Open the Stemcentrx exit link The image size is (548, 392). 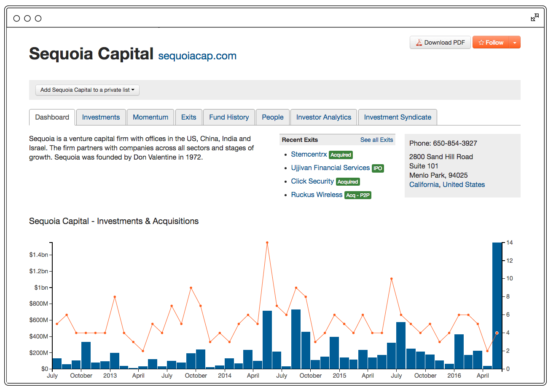pyautogui.click(x=309, y=154)
